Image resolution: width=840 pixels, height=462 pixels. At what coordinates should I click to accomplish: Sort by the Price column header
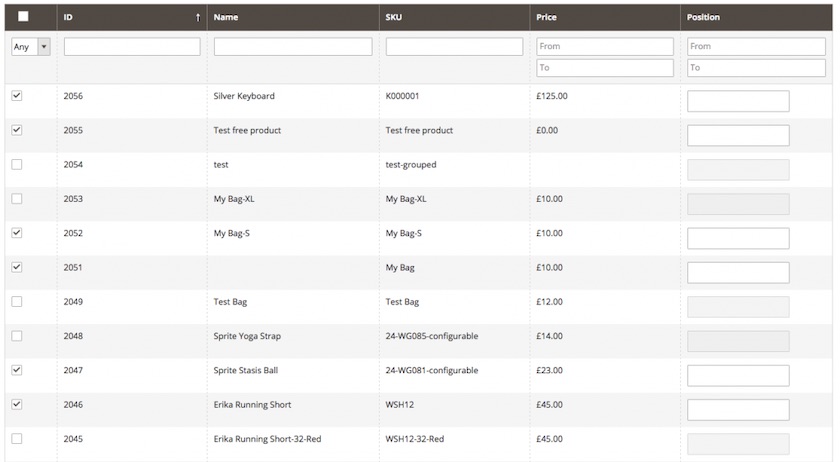click(x=546, y=17)
